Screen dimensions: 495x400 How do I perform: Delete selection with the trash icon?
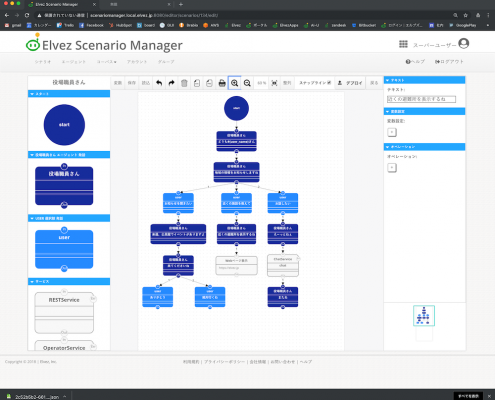pos(184,83)
